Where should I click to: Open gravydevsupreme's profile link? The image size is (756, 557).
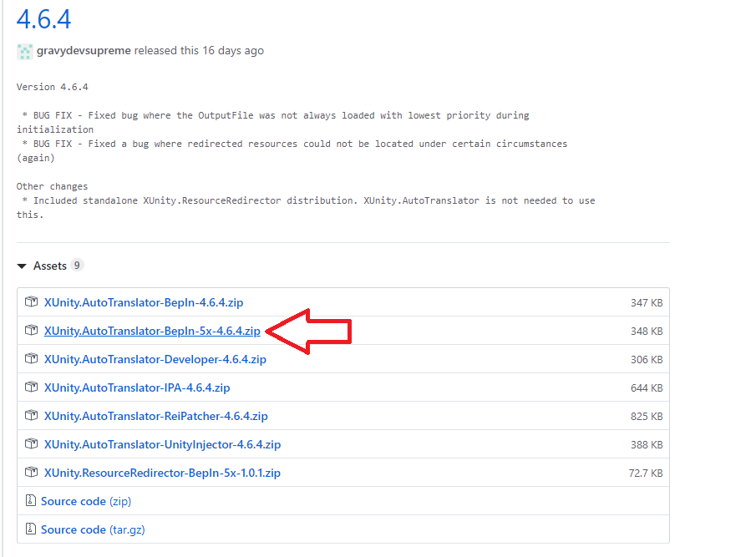(x=84, y=51)
